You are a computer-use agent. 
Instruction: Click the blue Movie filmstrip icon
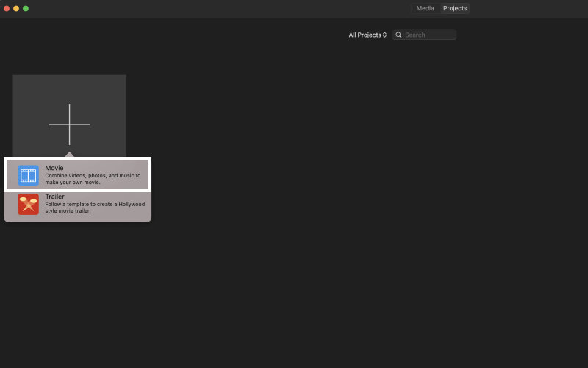28,175
